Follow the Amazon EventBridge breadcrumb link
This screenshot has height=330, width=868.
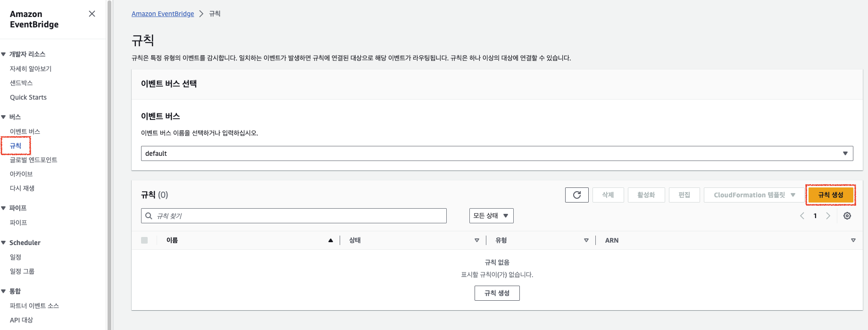[163, 14]
